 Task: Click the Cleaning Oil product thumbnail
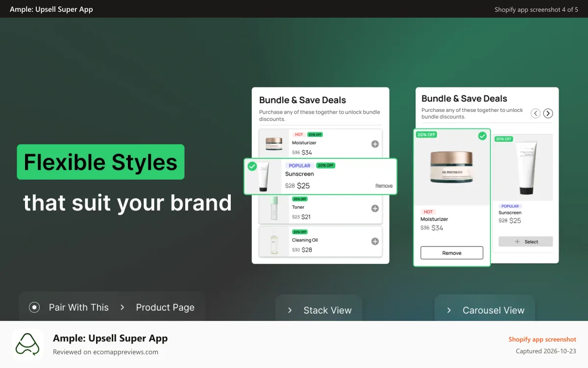274,241
